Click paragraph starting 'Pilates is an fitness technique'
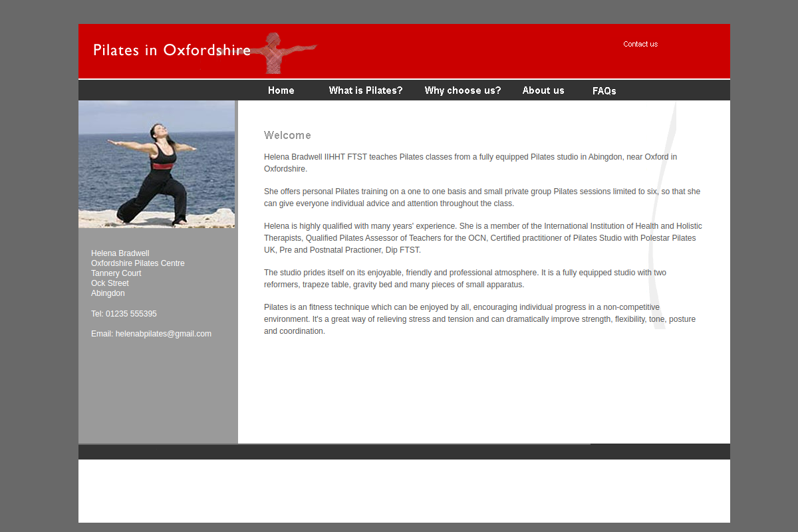The width and height of the screenshot is (798, 532). coord(479,319)
